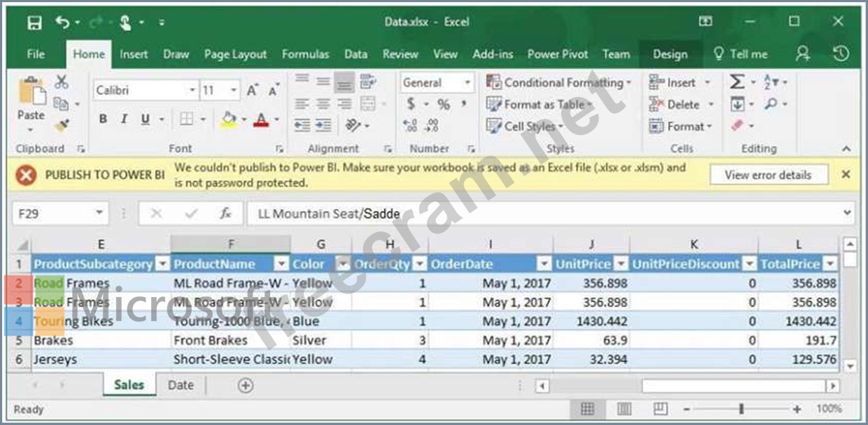This screenshot has height=425, width=868.
Task: Increase font size with the larger A
Action: [252, 90]
